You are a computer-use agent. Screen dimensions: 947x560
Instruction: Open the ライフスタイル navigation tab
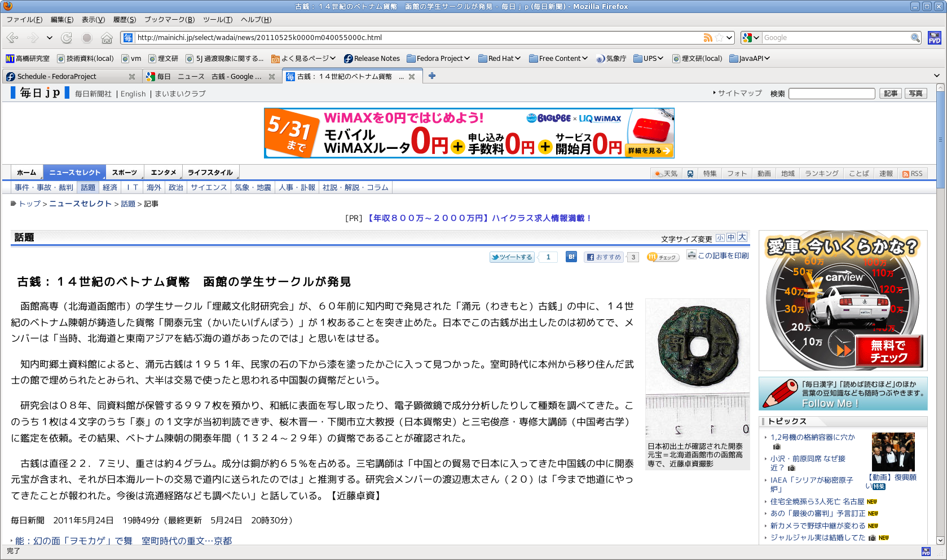pyautogui.click(x=210, y=173)
